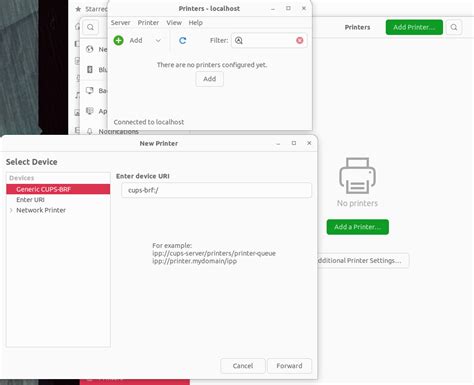Open the dropdown arrow beside toolbar Add

[x=158, y=41]
